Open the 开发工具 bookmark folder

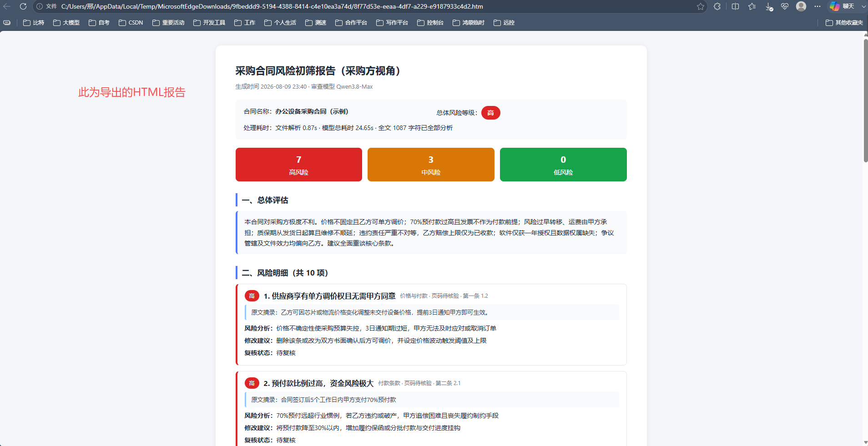pyautogui.click(x=209, y=22)
